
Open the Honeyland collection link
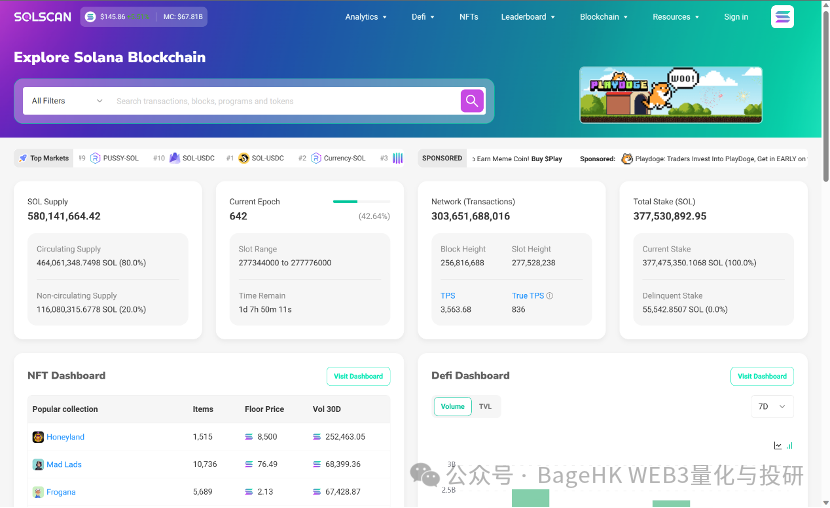pyautogui.click(x=65, y=437)
